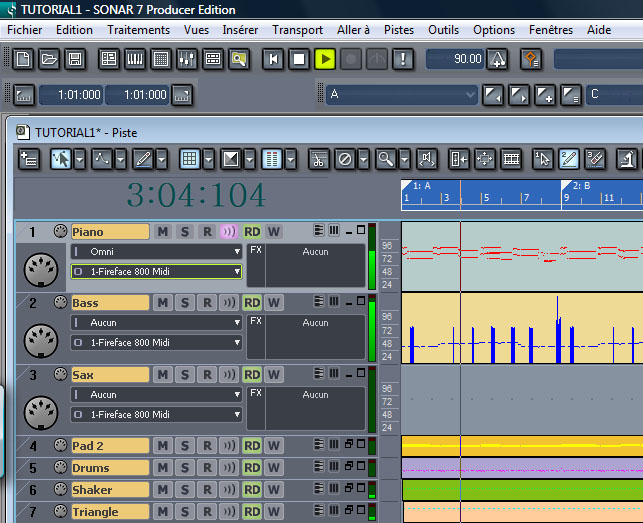Choose the Envelope tool

pyautogui.click(x=102, y=159)
